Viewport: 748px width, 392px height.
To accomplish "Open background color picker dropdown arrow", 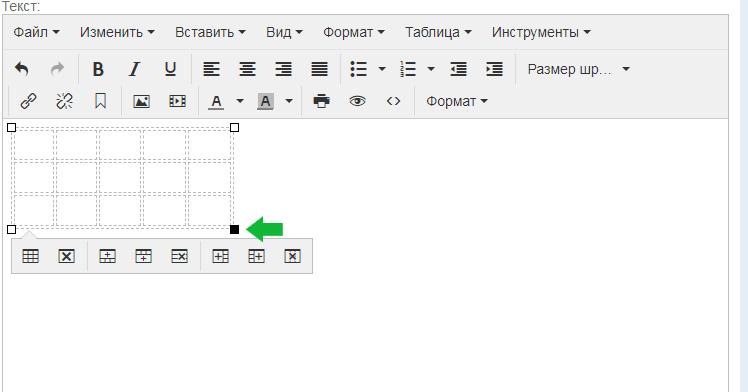I will pos(289,101).
